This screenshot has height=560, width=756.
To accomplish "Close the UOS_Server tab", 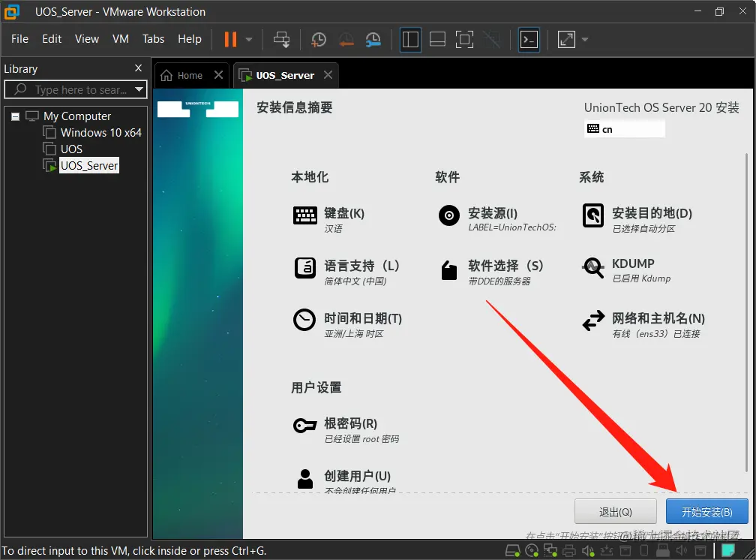I will tap(328, 75).
